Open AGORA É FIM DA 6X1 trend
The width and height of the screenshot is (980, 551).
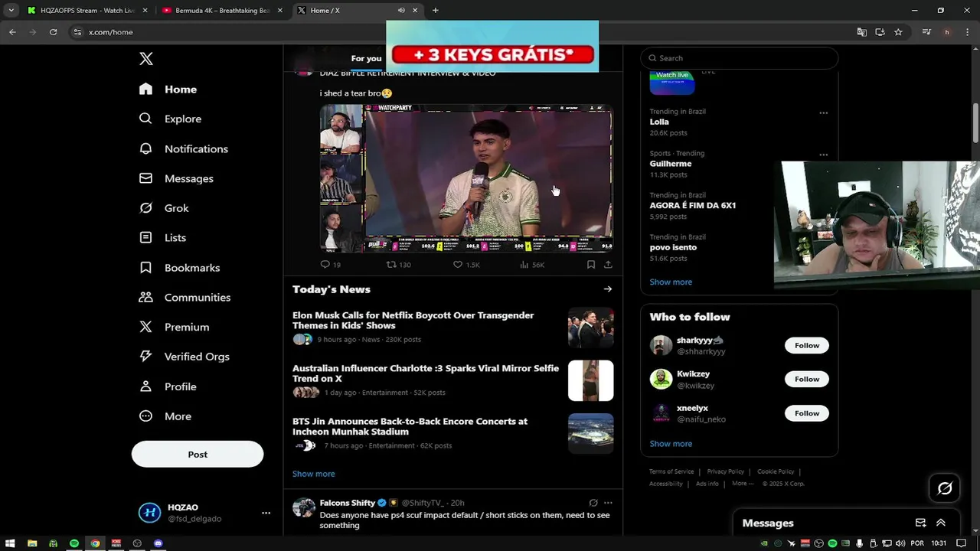tap(693, 206)
